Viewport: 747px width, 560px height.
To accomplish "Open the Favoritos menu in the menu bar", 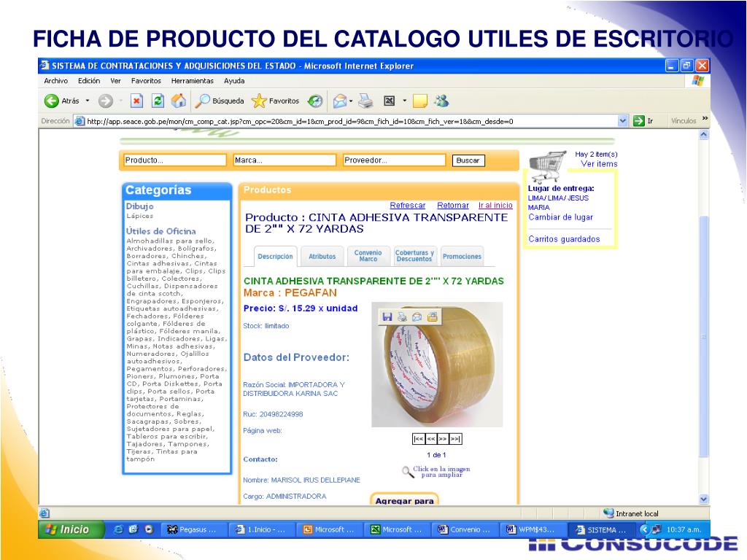I will point(146,81).
